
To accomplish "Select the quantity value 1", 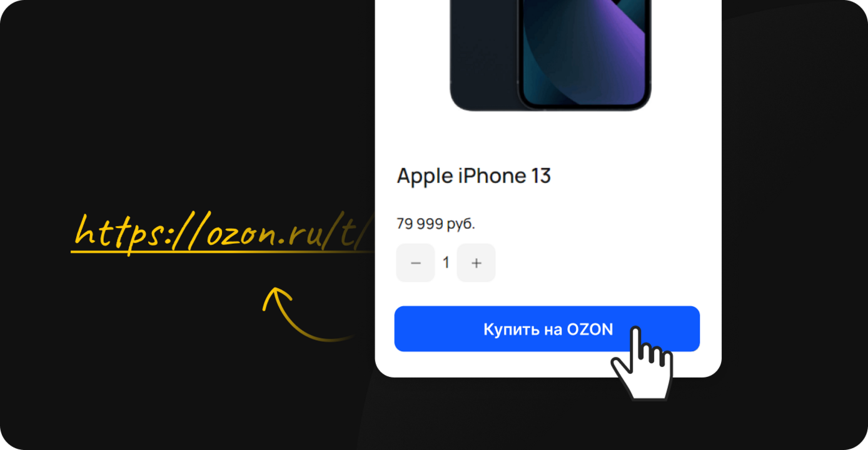I will (446, 263).
